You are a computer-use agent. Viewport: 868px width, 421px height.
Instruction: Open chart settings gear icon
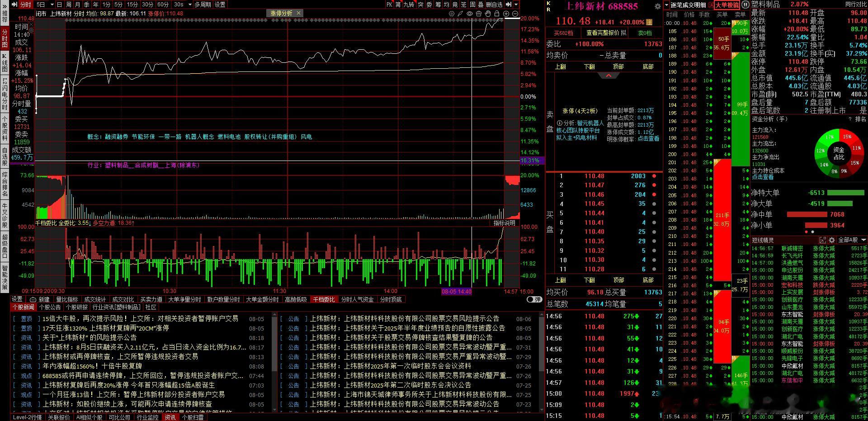click(x=452, y=14)
